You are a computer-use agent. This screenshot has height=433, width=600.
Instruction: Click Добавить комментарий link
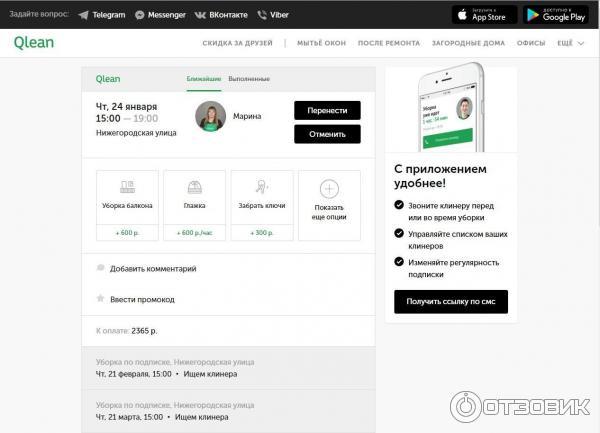tap(153, 269)
